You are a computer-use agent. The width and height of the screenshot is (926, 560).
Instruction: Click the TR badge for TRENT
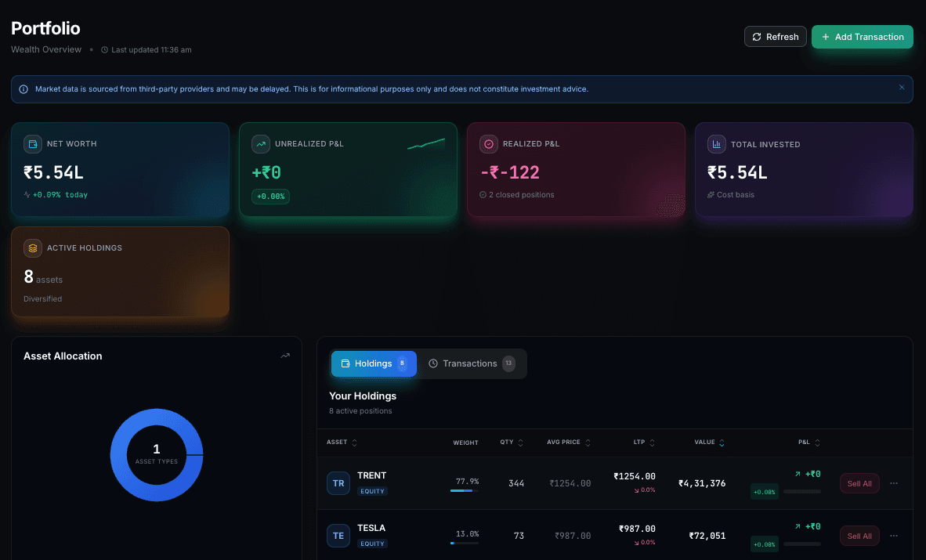tap(338, 483)
